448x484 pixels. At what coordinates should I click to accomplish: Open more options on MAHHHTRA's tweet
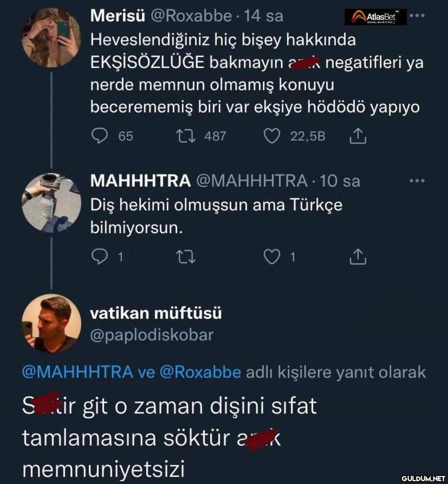417,181
